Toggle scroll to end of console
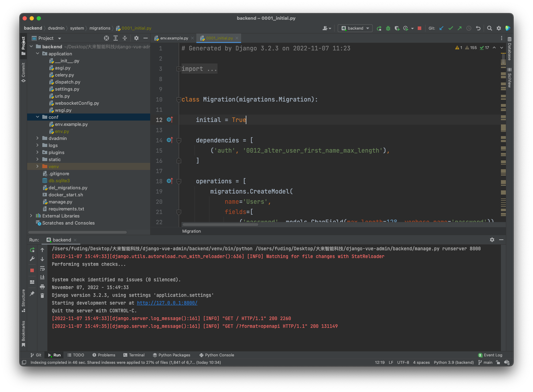 pyautogui.click(x=42, y=277)
